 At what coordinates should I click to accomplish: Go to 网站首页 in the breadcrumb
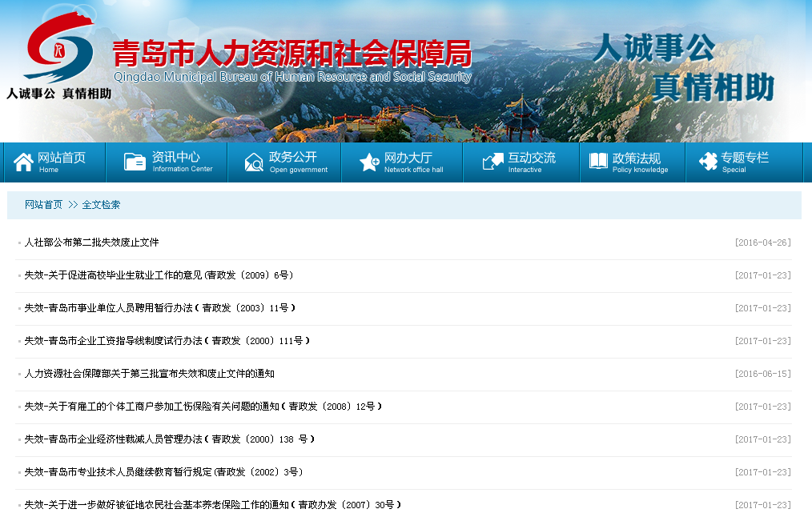tap(43, 205)
